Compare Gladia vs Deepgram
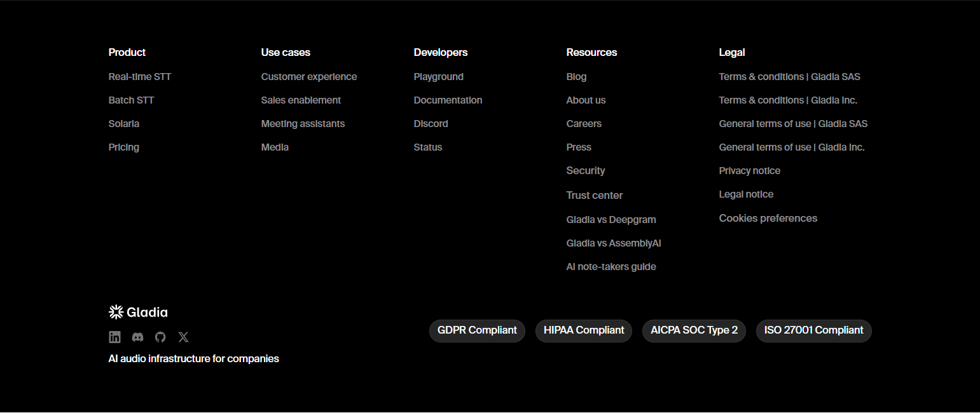This screenshot has width=980, height=413. [x=611, y=219]
